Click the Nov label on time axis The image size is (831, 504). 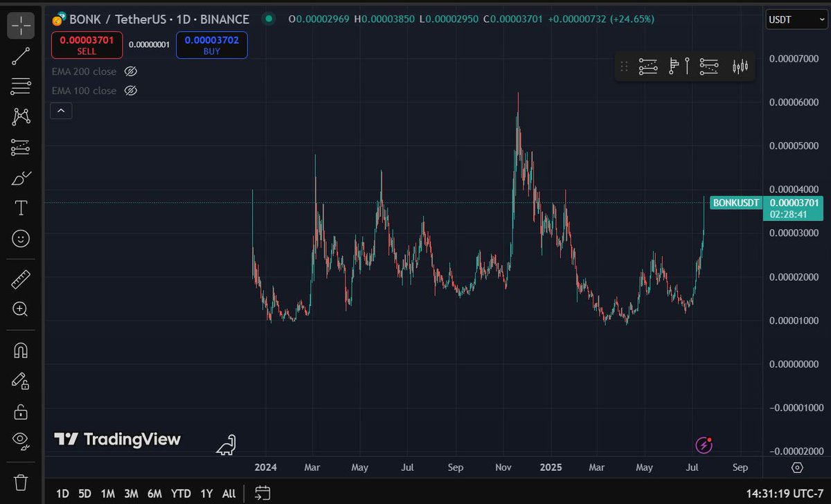point(504,467)
